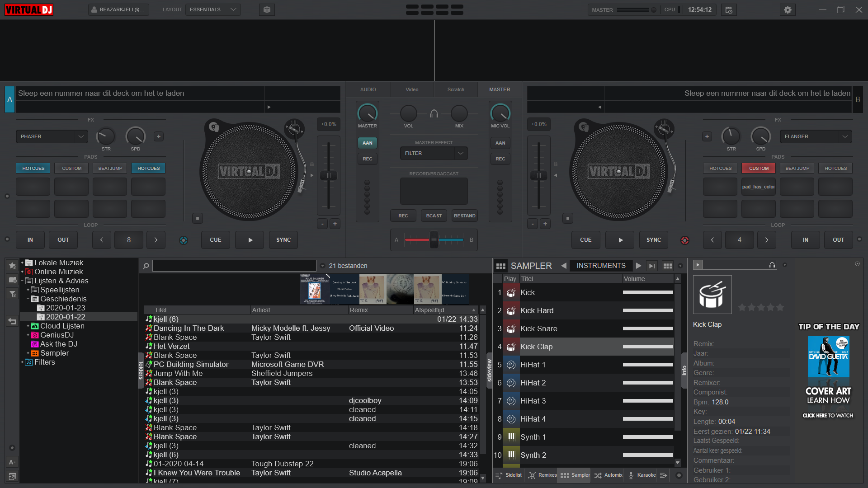This screenshot has width=868, height=488.
Task: Click the BESTAND button
Action: point(464,216)
